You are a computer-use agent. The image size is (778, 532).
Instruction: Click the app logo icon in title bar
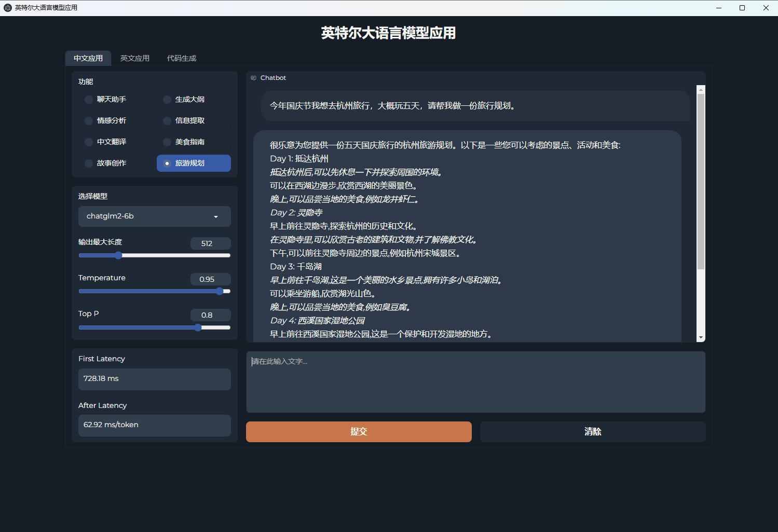[8, 8]
